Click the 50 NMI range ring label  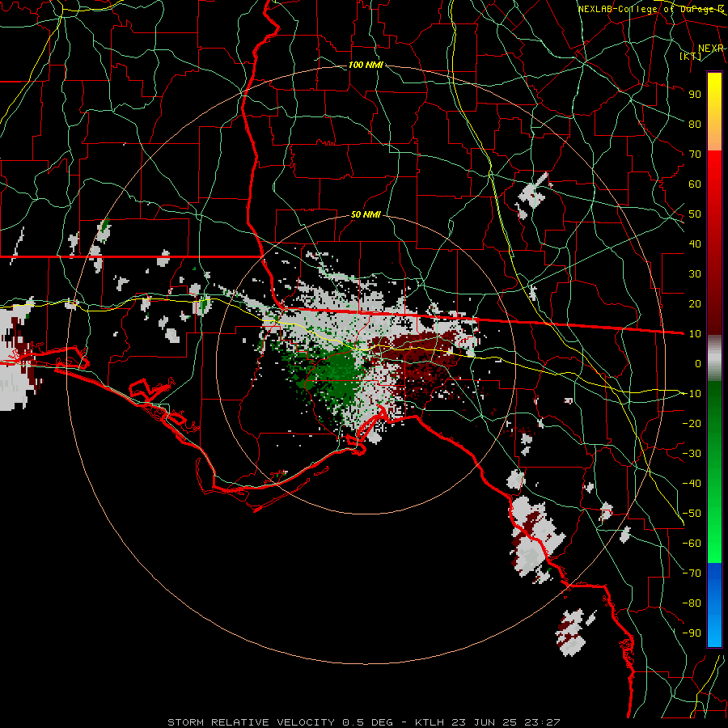[x=366, y=214]
